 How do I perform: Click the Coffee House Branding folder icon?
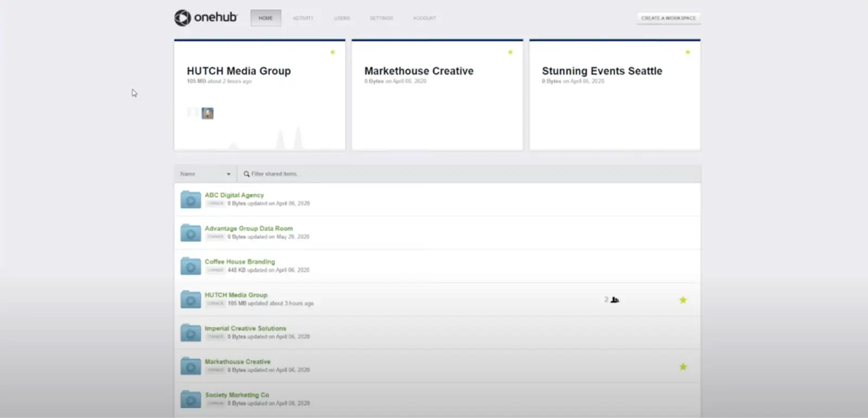click(x=190, y=266)
